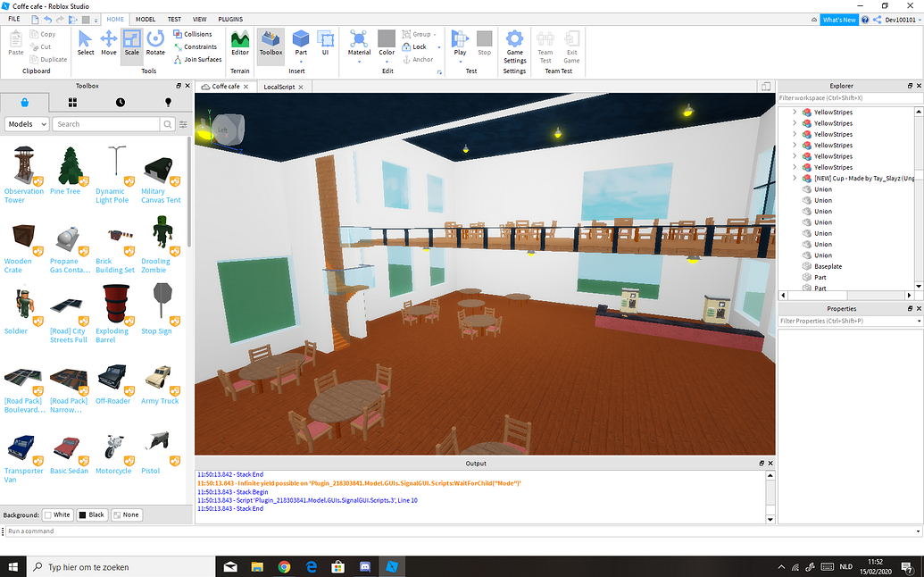Click the Windows Start button
The height and width of the screenshot is (577, 924).
coord(13,567)
